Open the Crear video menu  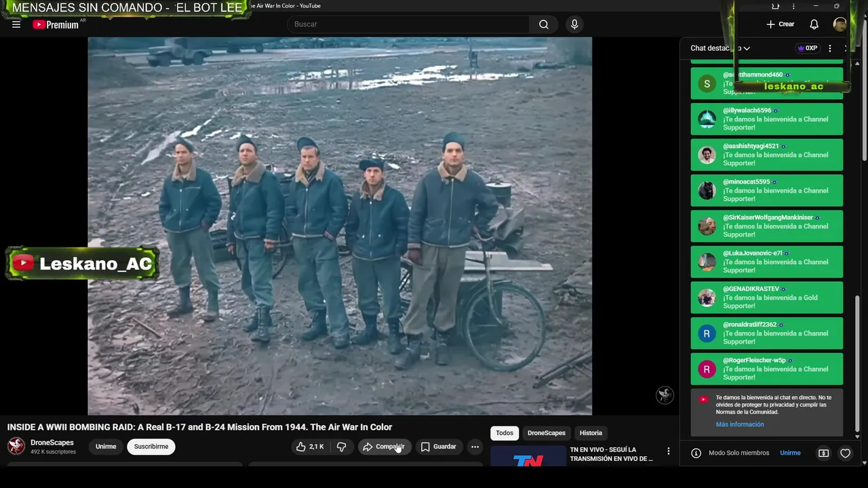(x=781, y=24)
